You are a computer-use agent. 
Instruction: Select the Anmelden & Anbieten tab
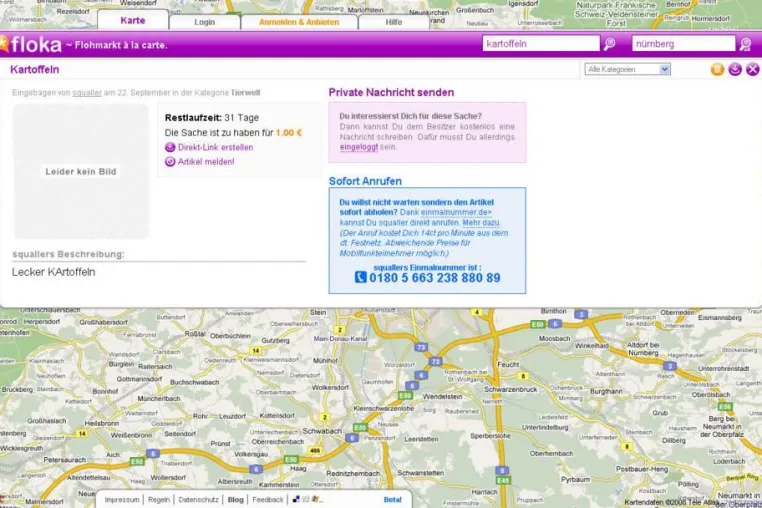(299, 22)
